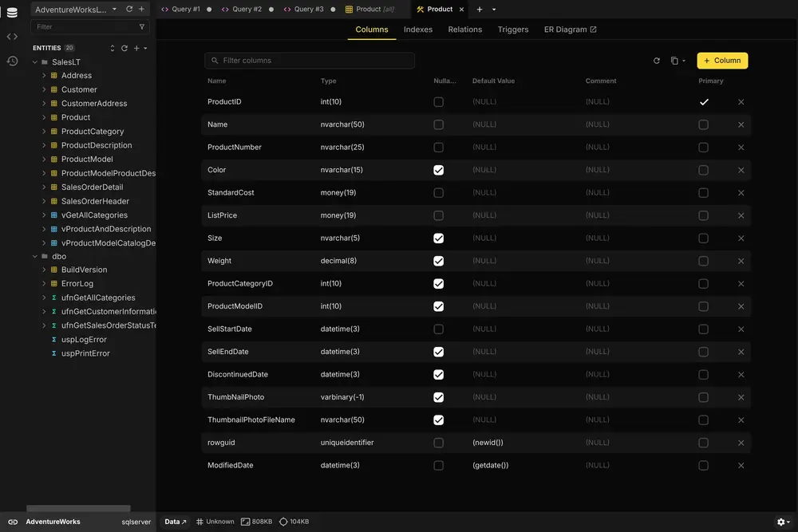Refresh the entities list
798x532 pixels.
124,48
